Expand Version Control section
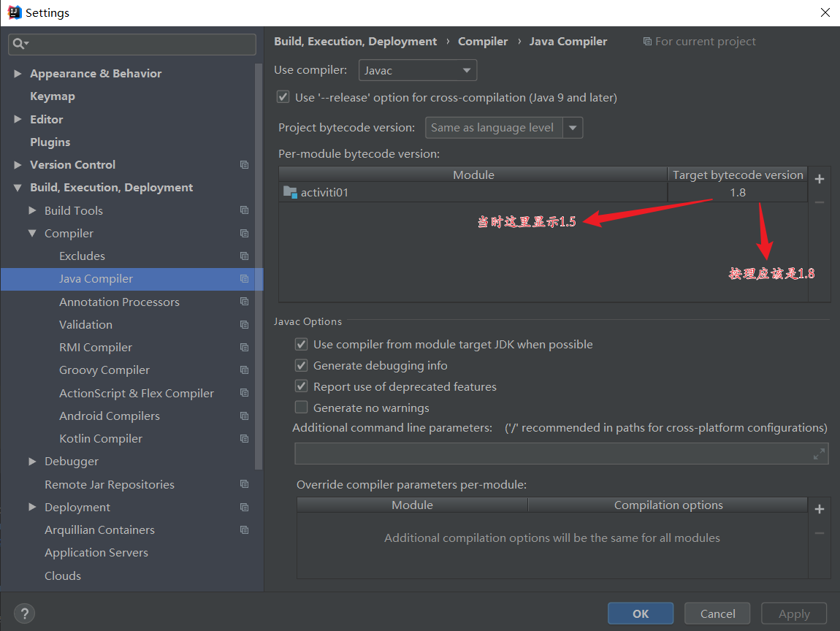 tap(18, 164)
